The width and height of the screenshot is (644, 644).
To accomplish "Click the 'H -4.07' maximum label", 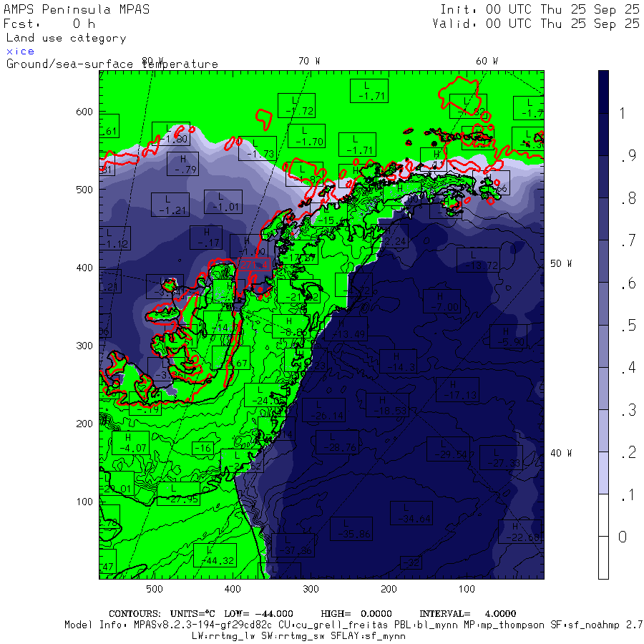I will 131,443.
